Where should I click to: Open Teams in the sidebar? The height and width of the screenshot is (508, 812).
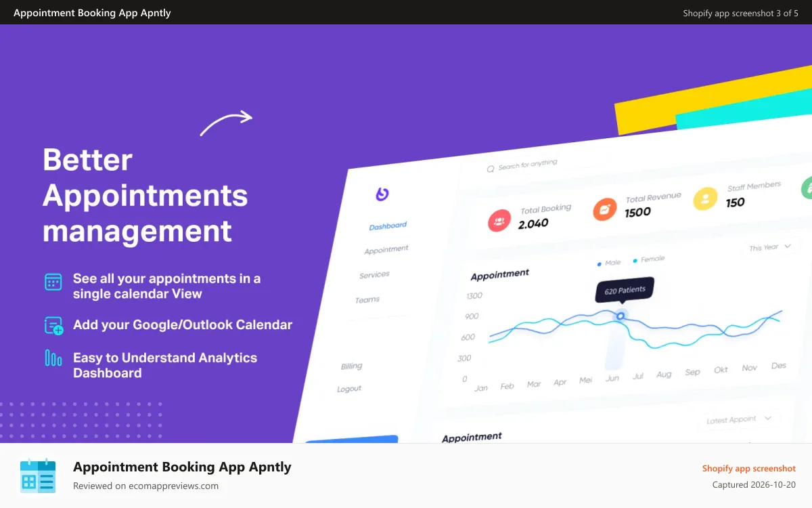pos(367,300)
